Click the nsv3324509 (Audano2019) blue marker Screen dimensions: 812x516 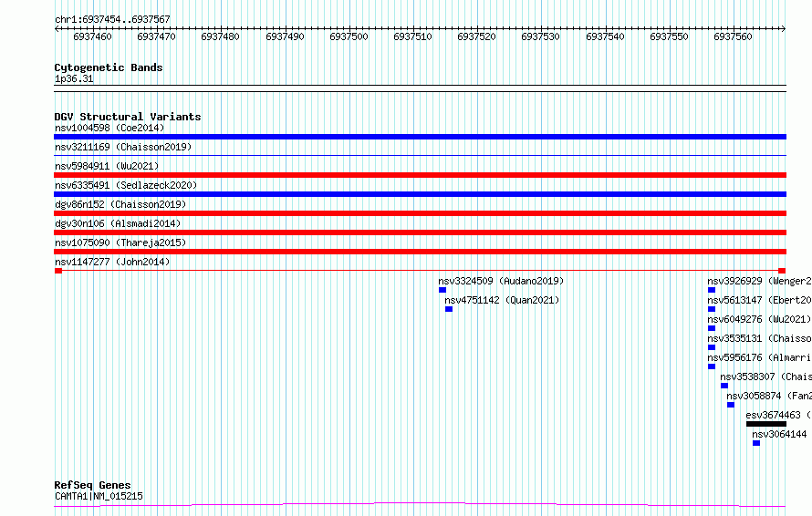pyautogui.click(x=442, y=290)
